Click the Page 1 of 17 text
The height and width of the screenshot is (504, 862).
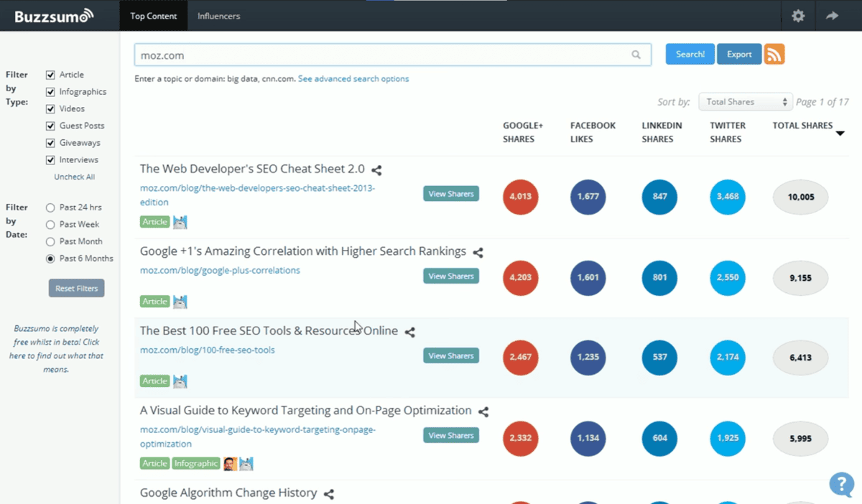pos(822,102)
